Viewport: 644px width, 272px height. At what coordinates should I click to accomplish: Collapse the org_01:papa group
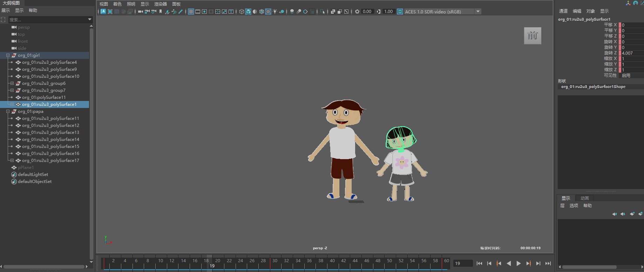(8, 111)
